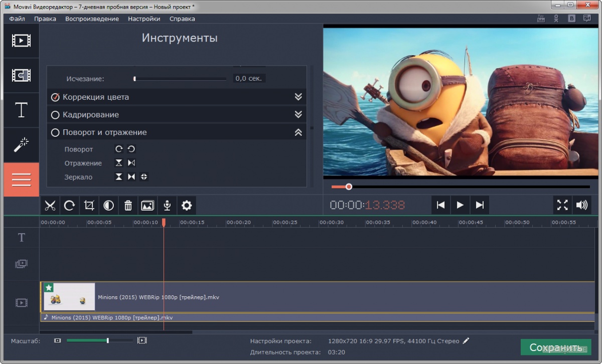The width and height of the screenshot is (602, 364).
Task: Click the Исчезание fade-out slider
Action: click(x=180, y=79)
